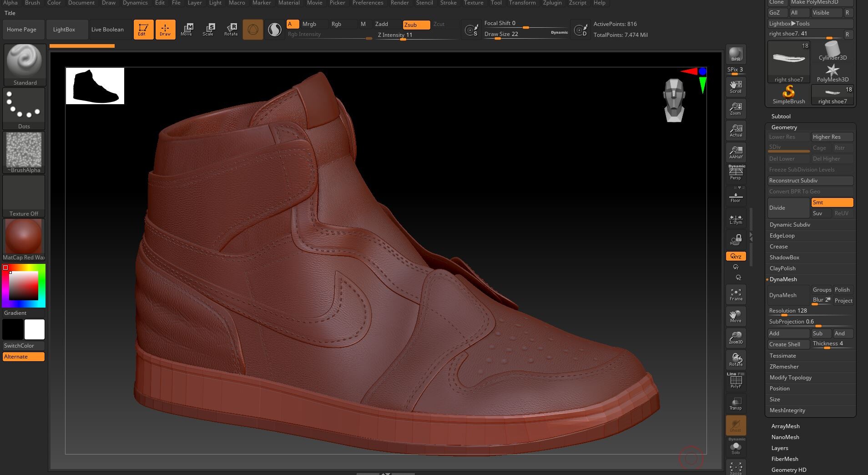The width and height of the screenshot is (868, 475).
Task: Activate the Move transform tool
Action: (187, 30)
